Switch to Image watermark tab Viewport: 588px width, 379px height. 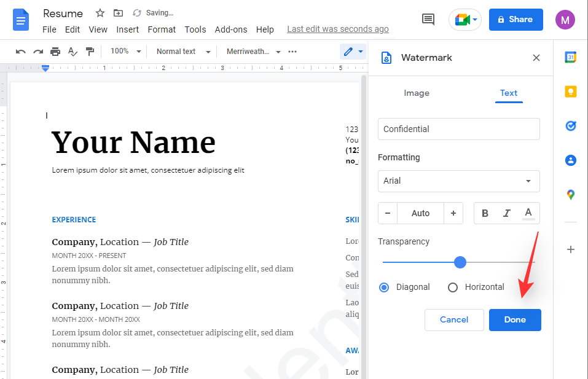[416, 93]
